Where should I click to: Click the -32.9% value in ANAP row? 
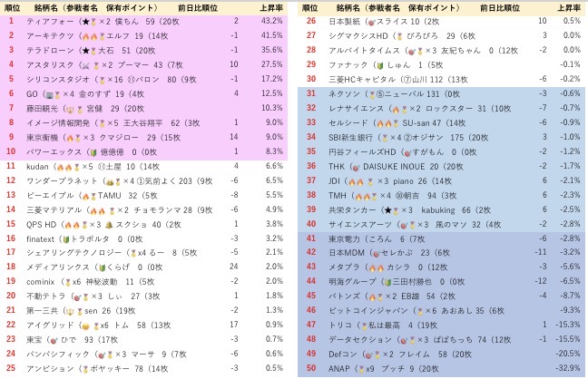point(568,368)
